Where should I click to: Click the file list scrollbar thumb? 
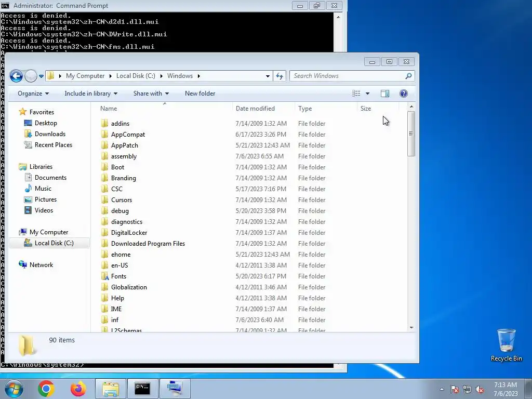[411, 134]
